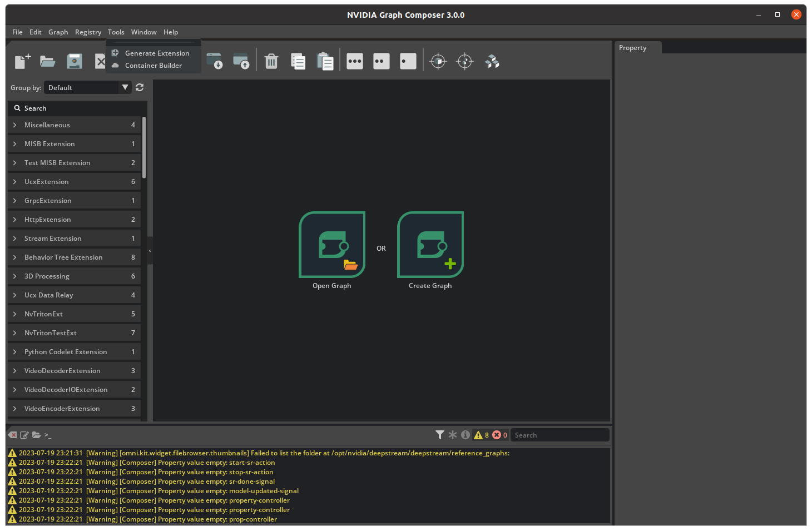Image resolution: width=812 pixels, height=531 pixels.
Task: Click the component list scrollbar
Action: 144,147
